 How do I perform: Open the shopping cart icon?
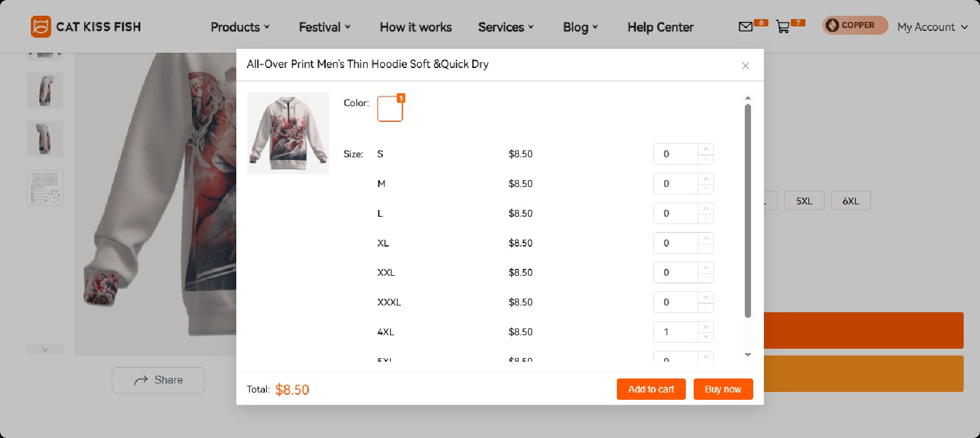(x=782, y=27)
